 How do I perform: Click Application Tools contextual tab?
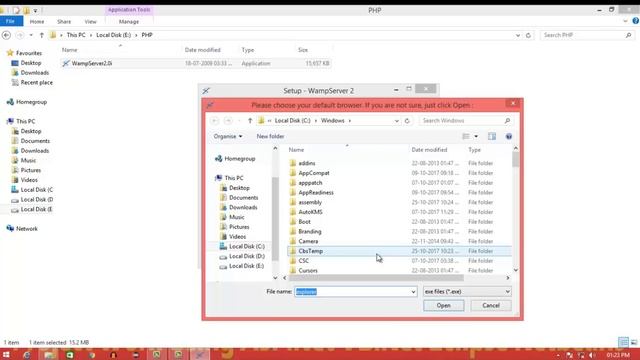click(129, 10)
